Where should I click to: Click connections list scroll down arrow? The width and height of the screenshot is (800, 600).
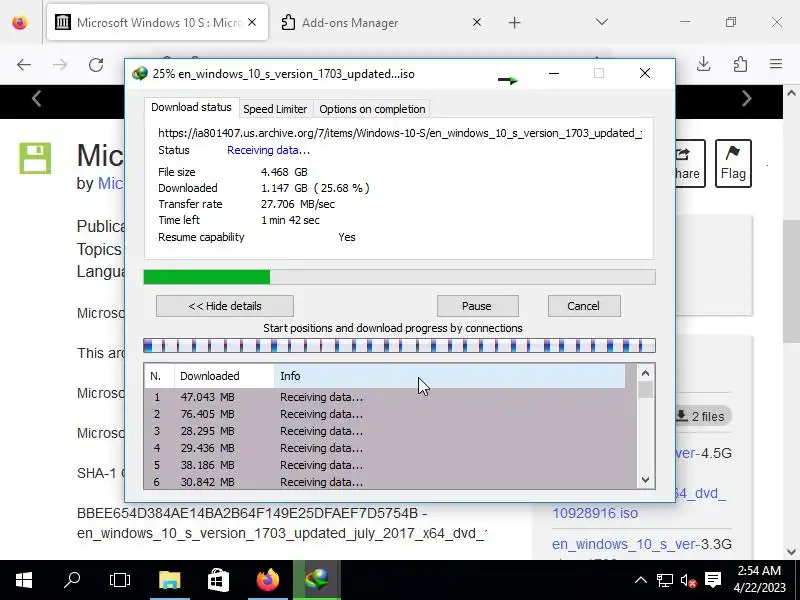coord(645,480)
